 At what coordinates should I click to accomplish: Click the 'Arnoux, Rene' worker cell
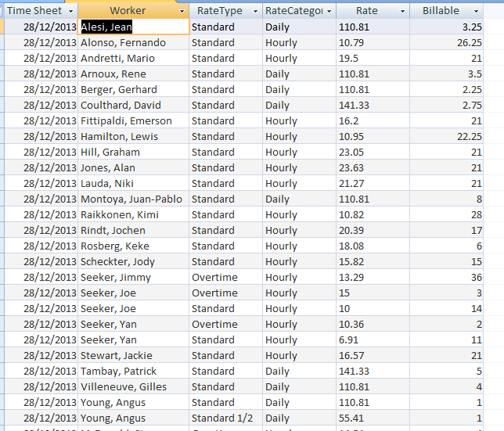(133, 74)
